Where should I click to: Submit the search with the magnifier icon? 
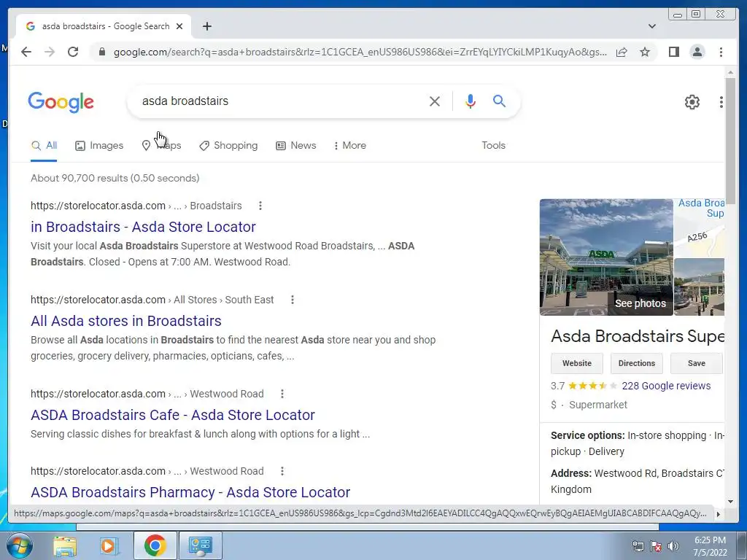pyautogui.click(x=499, y=101)
